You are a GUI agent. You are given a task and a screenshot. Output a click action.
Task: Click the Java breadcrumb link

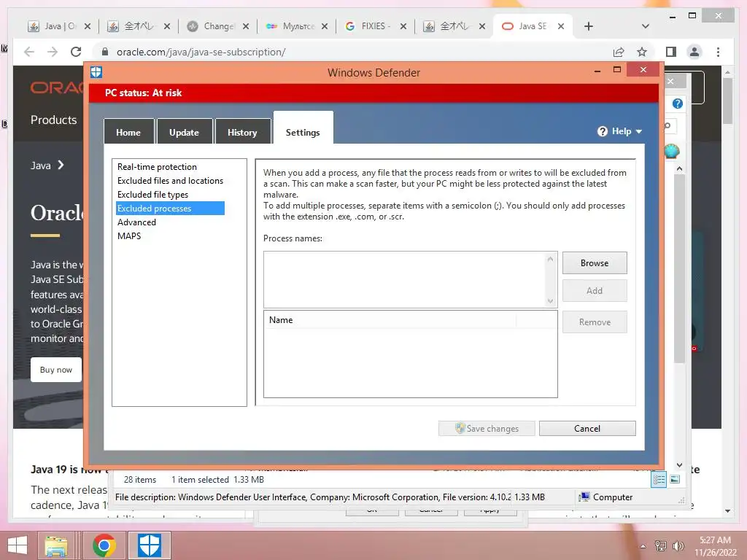pyautogui.click(x=41, y=166)
